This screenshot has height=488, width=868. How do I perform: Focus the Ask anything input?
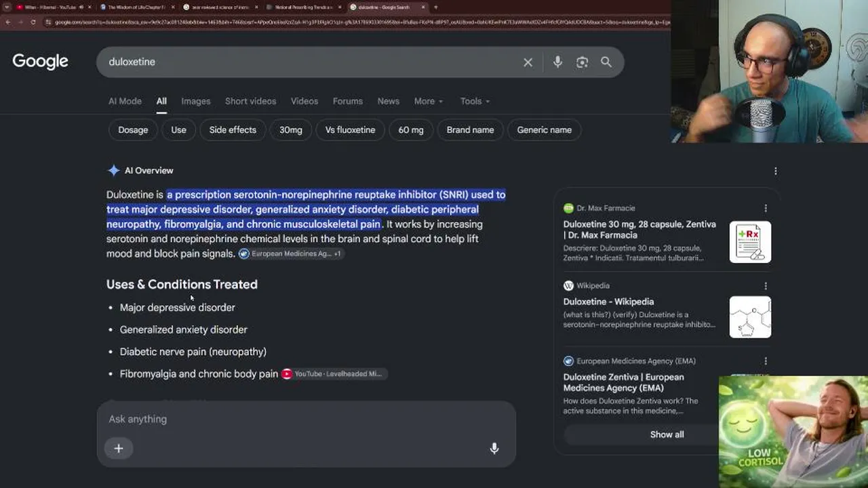[305, 419]
